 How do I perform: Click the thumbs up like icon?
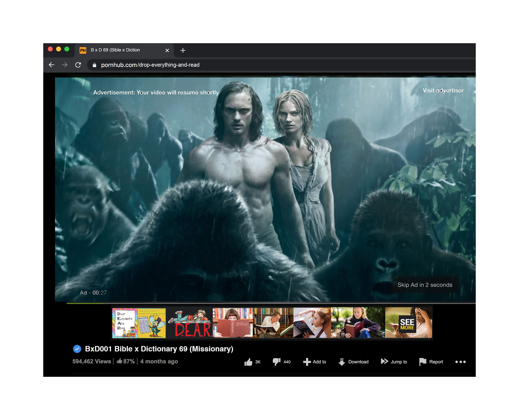248,362
